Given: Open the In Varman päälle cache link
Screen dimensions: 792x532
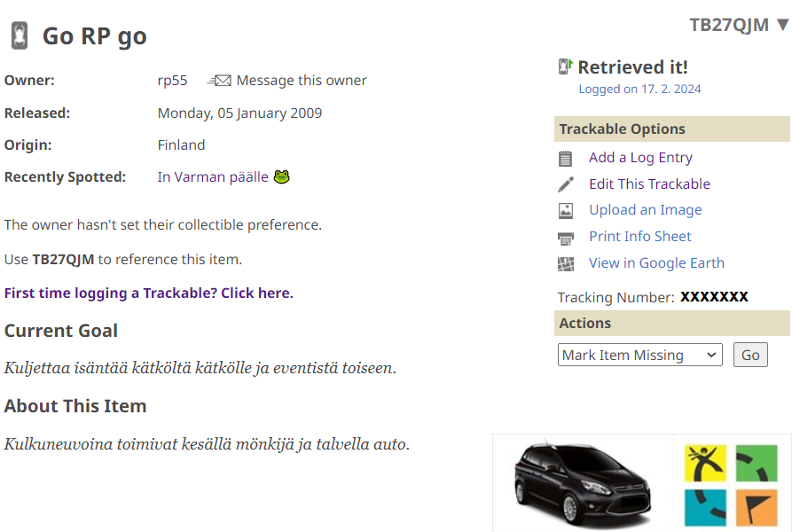Looking at the screenshot, I should (213, 177).
